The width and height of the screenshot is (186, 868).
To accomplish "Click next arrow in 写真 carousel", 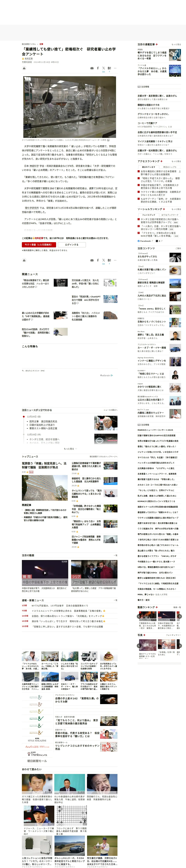I will 180,646.
